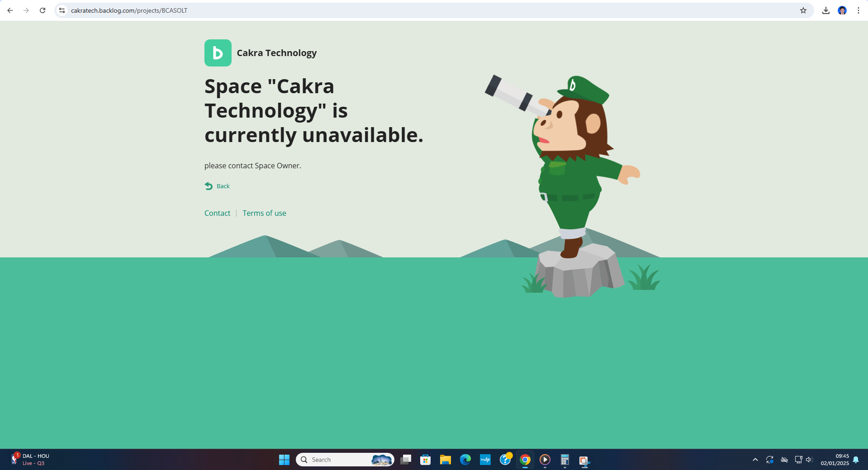Expand the hidden system tray icons
Viewport: 868px width, 470px height.
coord(755,460)
